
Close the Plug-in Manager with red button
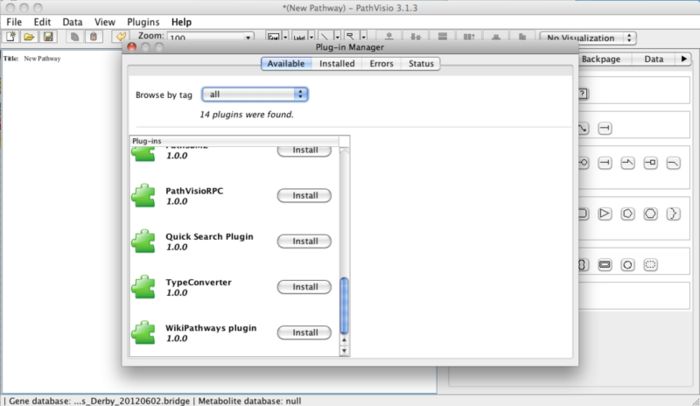coord(132,47)
